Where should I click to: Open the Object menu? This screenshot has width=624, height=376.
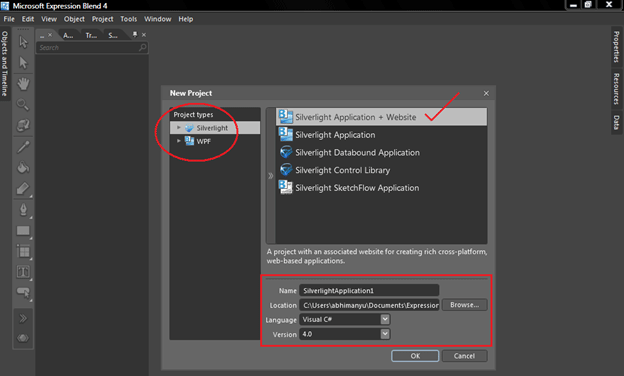(x=74, y=19)
